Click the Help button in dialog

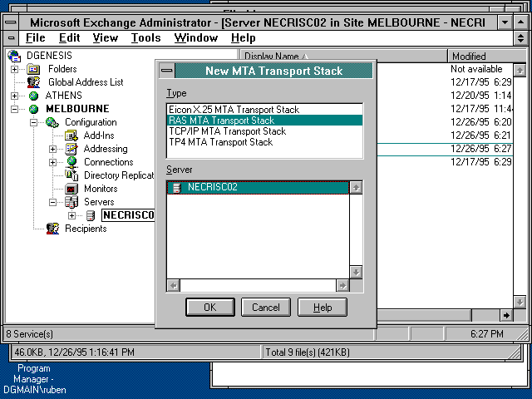tap(323, 307)
